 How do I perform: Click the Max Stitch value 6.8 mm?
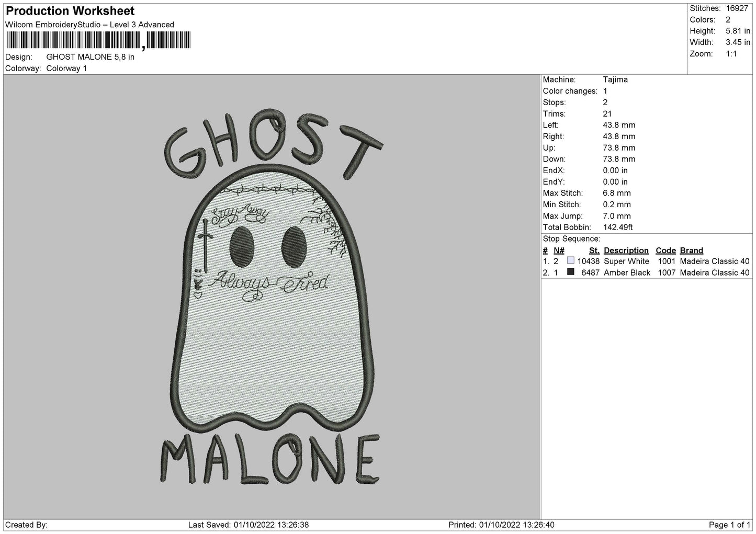coord(617,193)
